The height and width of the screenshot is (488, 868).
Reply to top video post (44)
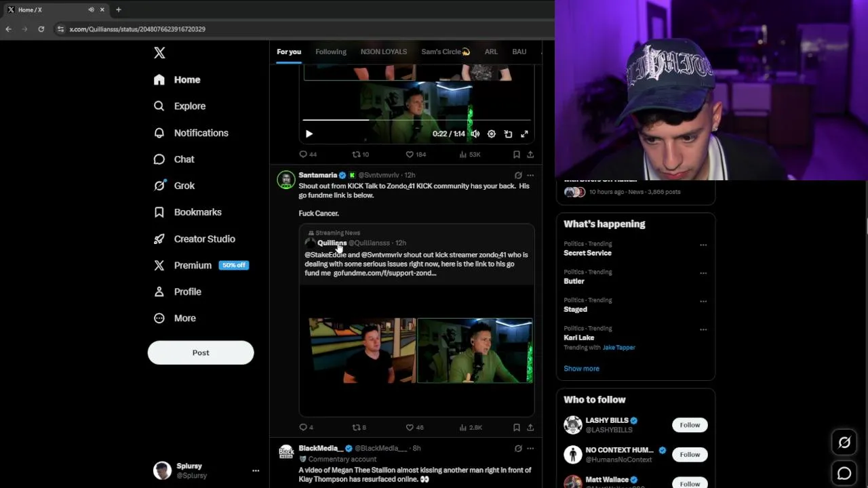pos(308,155)
